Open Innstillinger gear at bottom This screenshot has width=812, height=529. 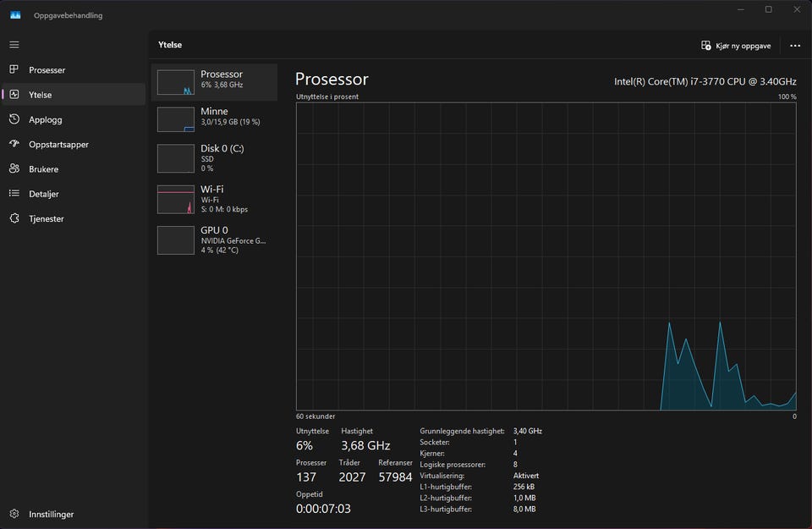[x=14, y=514]
